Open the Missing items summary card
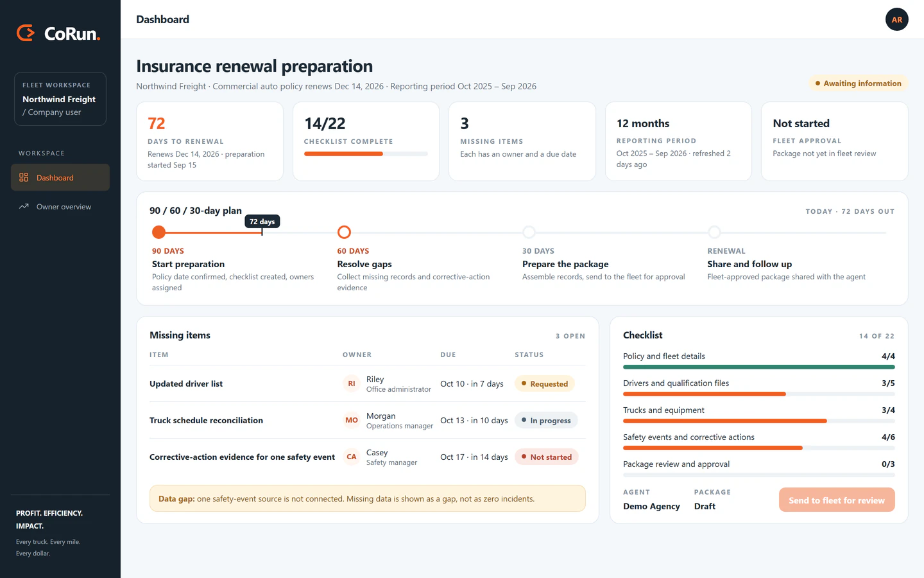 click(x=522, y=141)
